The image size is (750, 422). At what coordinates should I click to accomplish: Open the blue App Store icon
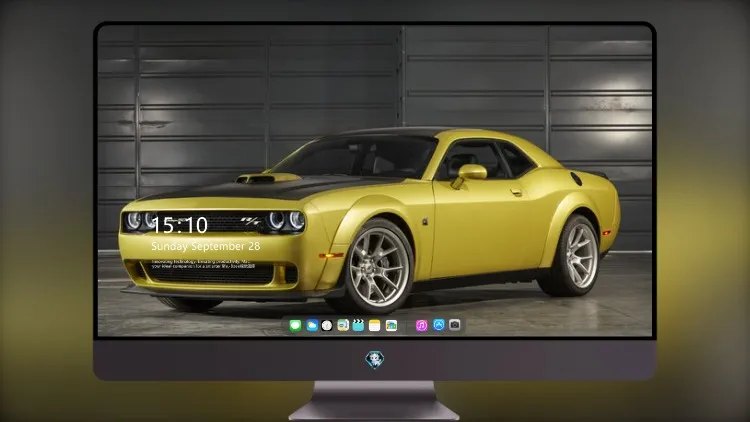point(439,325)
